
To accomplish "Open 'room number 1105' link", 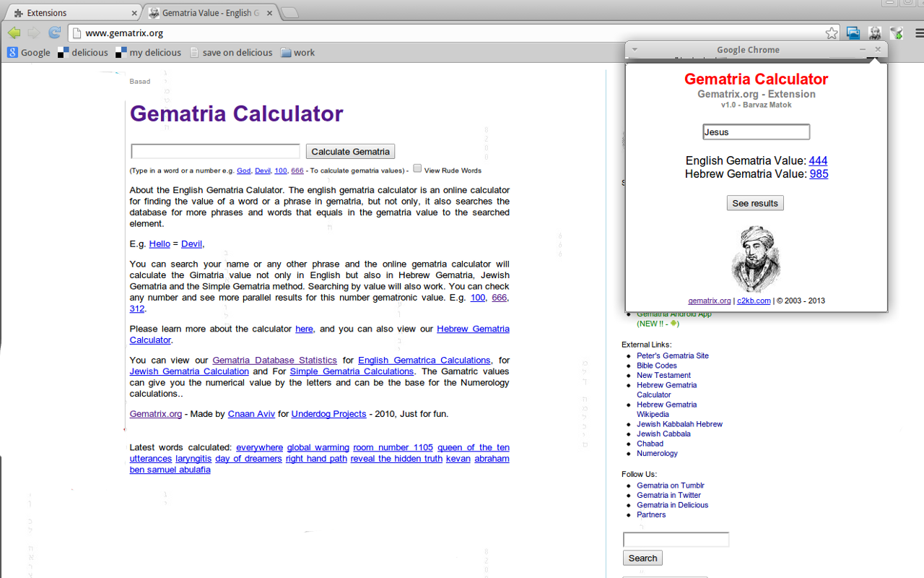I will click(393, 448).
